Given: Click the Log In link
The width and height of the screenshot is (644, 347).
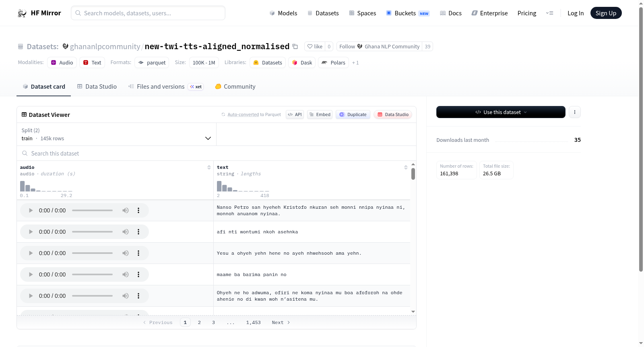Looking at the screenshot, I should (x=576, y=13).
